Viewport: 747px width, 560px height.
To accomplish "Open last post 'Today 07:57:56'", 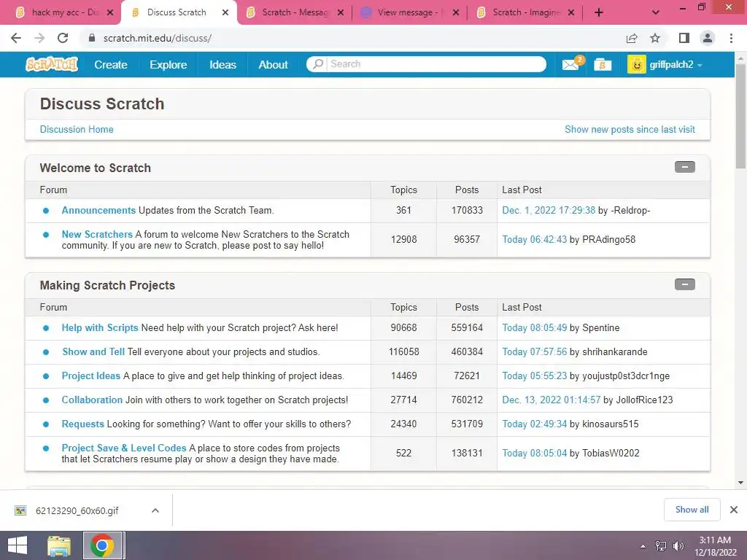I will click(535, 352).
